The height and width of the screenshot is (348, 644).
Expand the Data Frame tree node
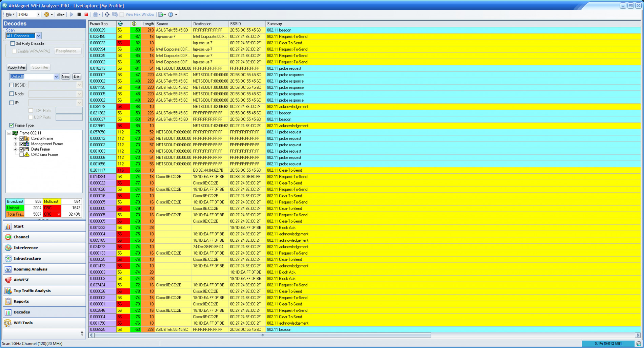click(x=15, y=149)
